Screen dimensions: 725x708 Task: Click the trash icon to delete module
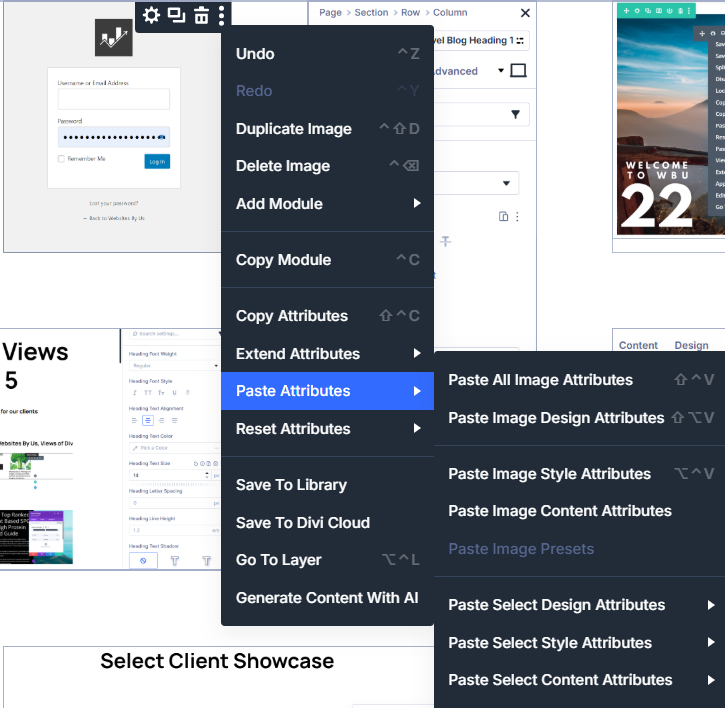(201, 15)
